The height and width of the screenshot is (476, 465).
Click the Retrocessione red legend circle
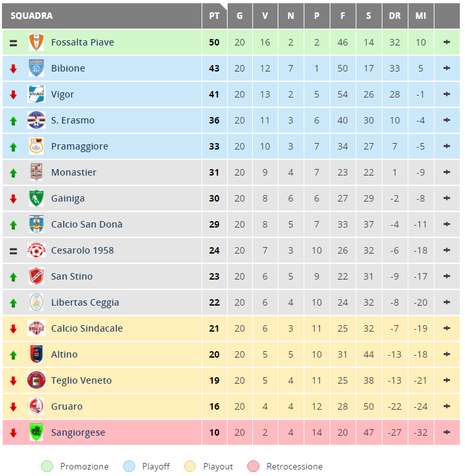pos(253,466)
